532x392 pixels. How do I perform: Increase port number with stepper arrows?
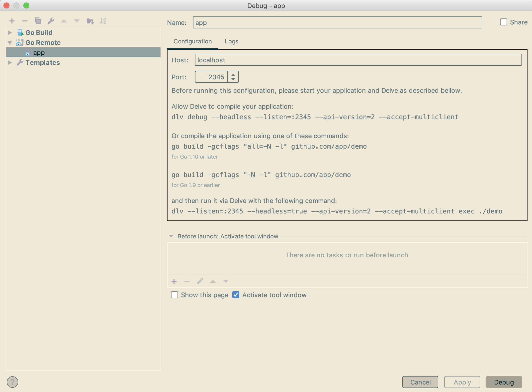click(x=233, y=75)
